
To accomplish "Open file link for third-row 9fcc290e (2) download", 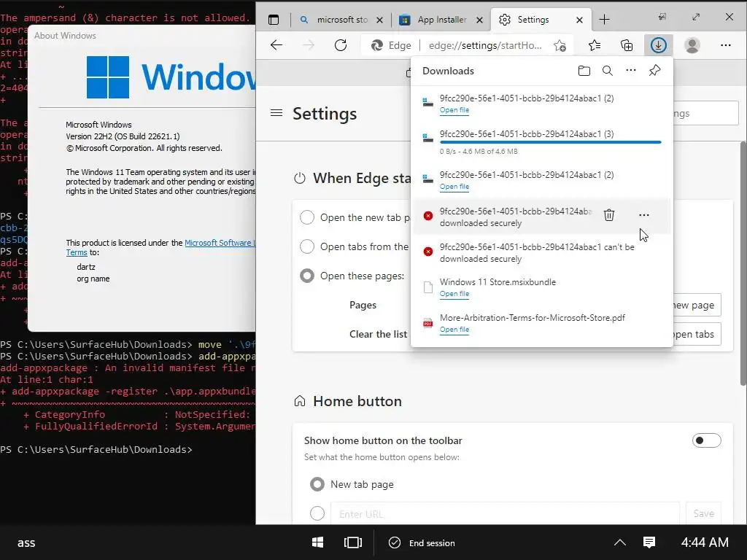I will point(454,187).
